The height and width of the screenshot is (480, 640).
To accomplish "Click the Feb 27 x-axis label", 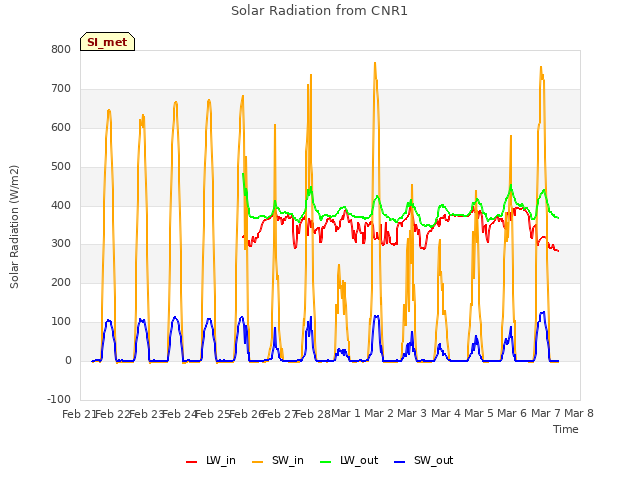I will 279,414.
